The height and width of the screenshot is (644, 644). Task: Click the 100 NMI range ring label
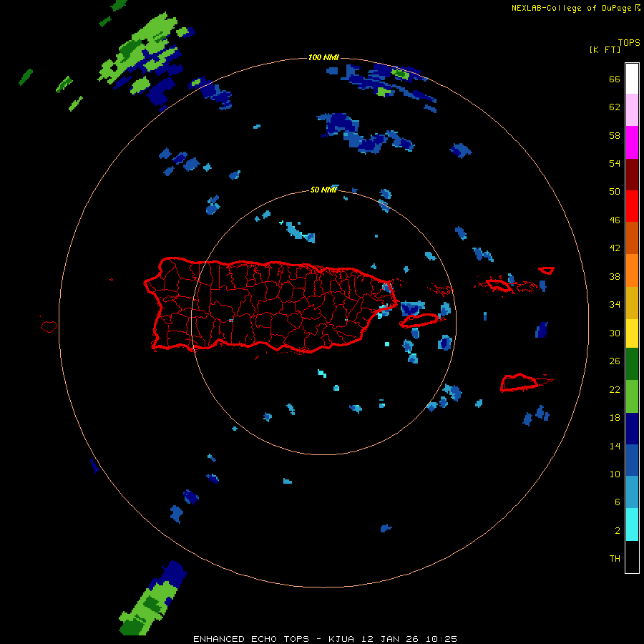coord(323,57)
